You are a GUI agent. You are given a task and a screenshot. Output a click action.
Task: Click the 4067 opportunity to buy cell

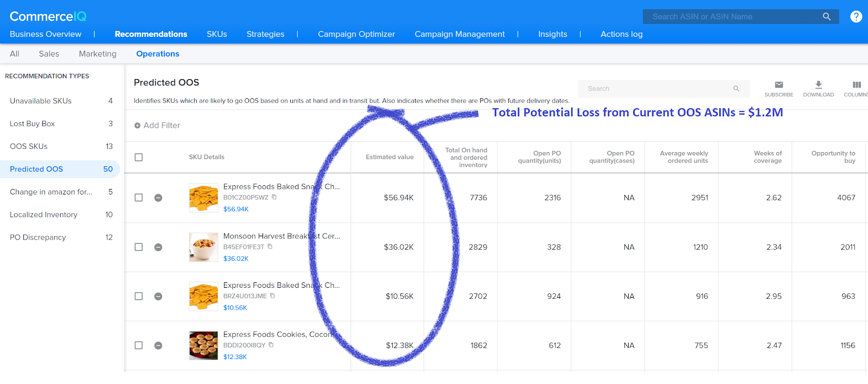click(846, 198)
